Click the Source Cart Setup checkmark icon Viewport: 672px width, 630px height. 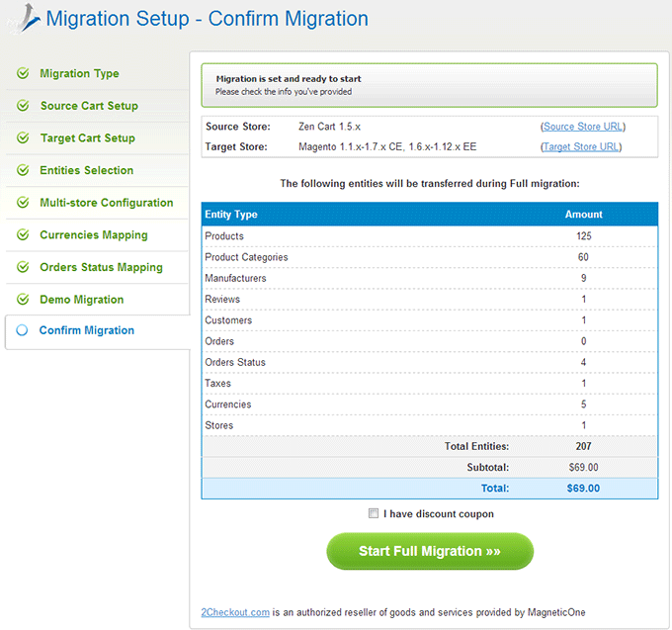coord(23,106)
